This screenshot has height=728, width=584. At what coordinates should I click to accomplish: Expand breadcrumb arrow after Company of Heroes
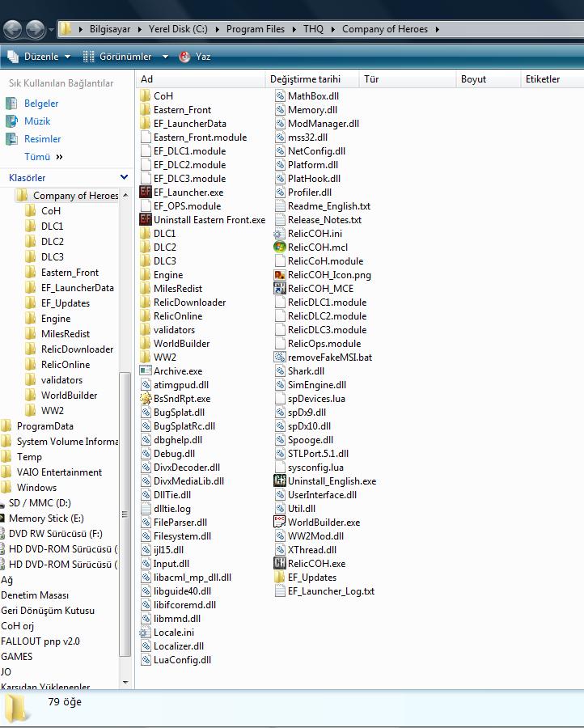click(x=438, y=29)
